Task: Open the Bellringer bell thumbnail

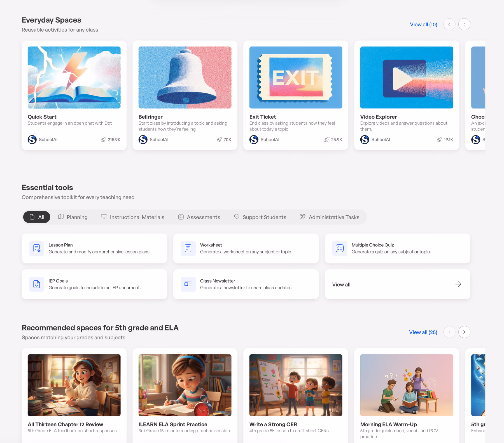Action: click(185, 77)
